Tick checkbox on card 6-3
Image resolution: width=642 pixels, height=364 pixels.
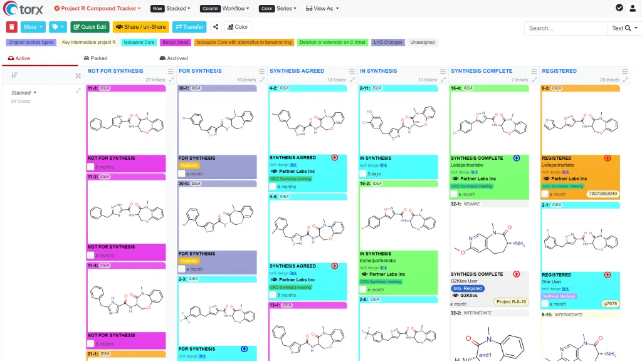click(x=545, y=194)
